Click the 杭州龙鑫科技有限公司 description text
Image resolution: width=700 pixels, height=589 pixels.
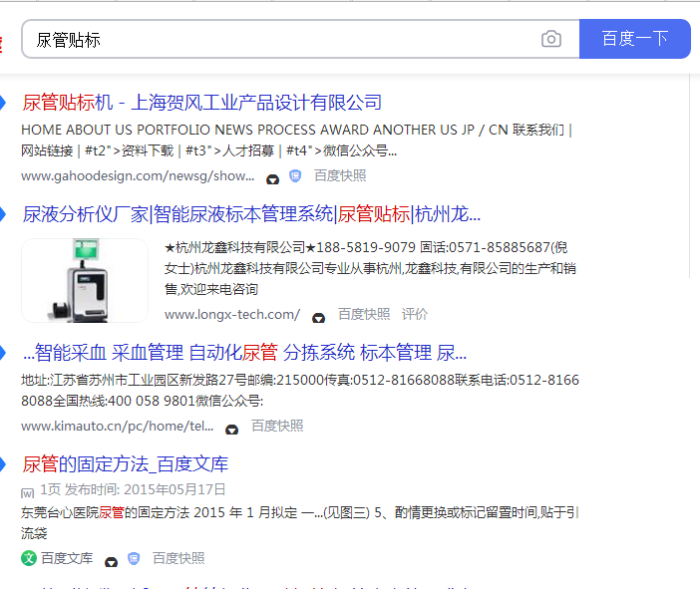[371, 268]
